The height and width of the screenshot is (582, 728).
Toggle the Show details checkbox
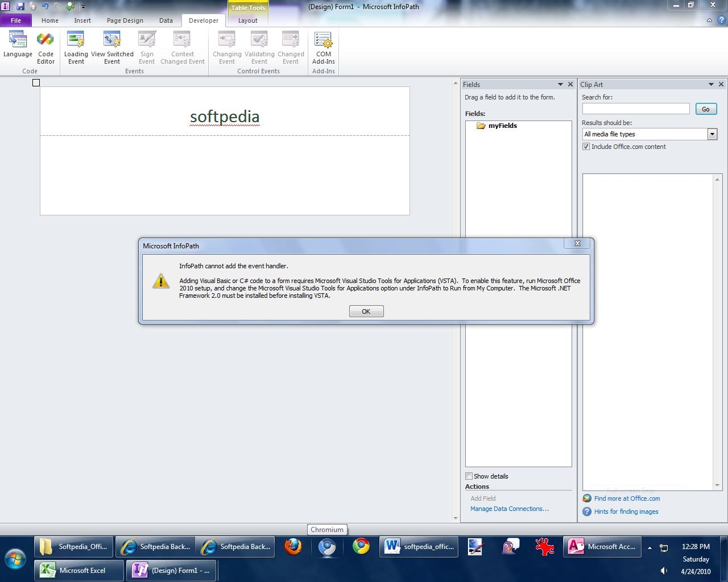pos(469,476)
